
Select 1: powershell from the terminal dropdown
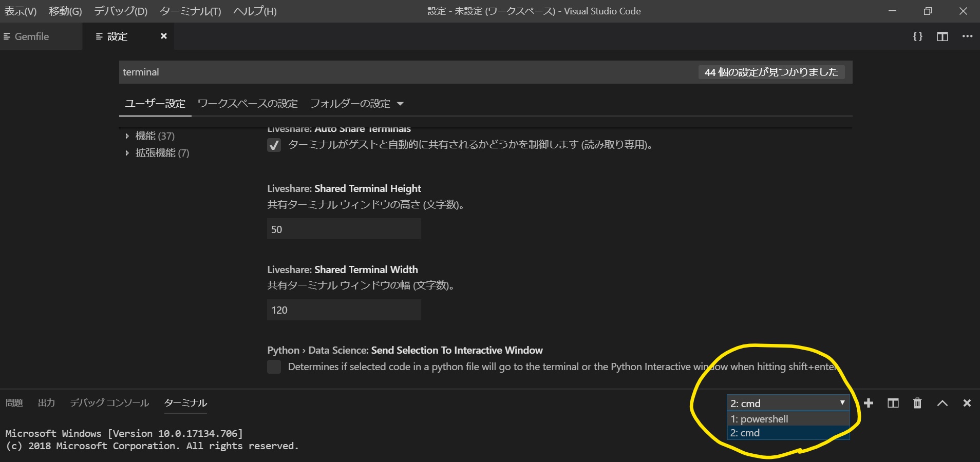point(759,419)
